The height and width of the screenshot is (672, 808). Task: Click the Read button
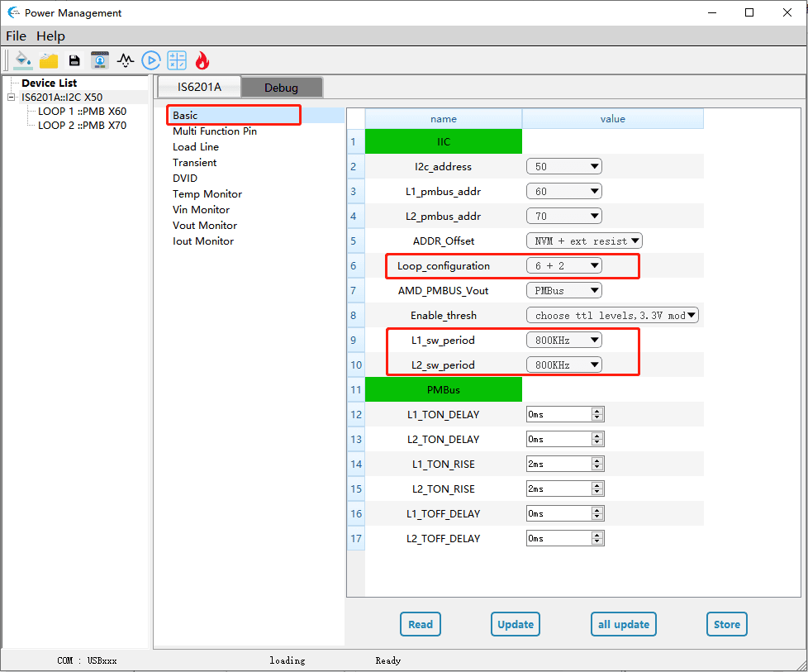pos(421,624)
